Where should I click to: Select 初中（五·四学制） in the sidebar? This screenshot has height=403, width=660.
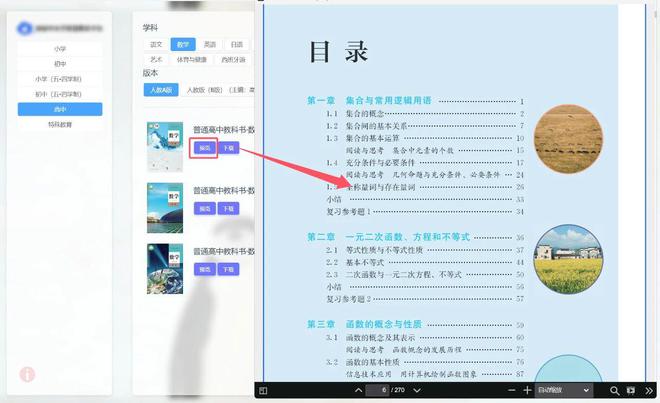click(60, 94)
